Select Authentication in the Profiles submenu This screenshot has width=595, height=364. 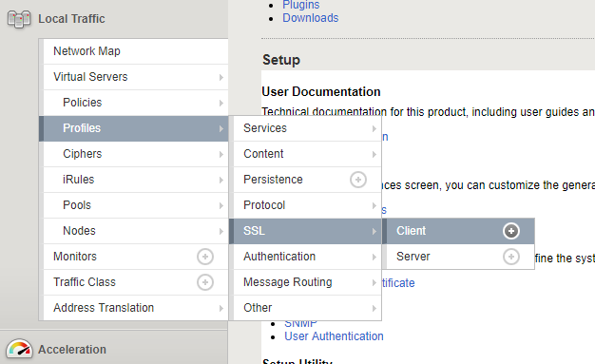coord(307,257)
